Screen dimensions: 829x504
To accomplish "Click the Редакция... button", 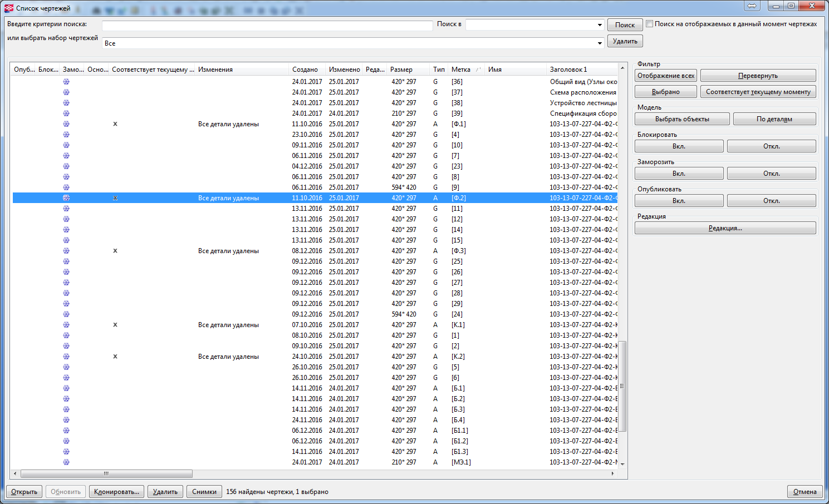I will click(725, 228).
